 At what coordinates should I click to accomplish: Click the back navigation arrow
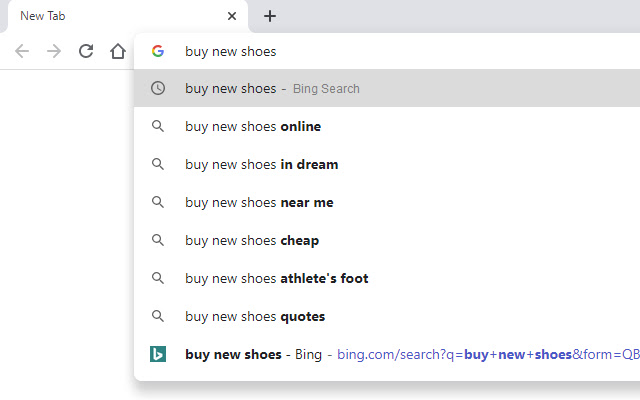click(22, 51)
